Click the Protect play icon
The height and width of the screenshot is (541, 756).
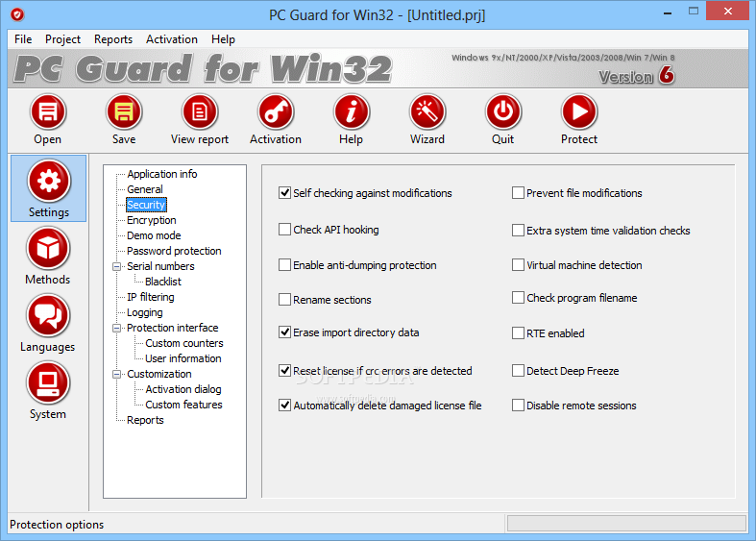point(579,112)
